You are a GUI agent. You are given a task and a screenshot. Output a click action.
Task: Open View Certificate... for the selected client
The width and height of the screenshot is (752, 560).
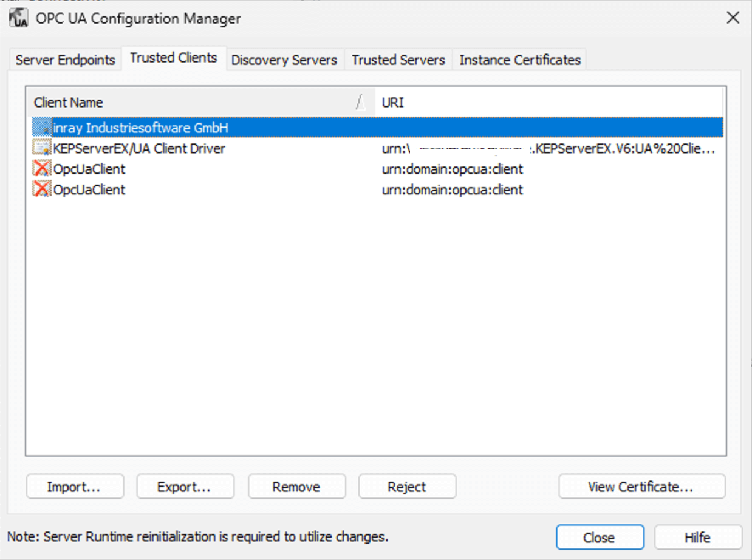(641, 487)
